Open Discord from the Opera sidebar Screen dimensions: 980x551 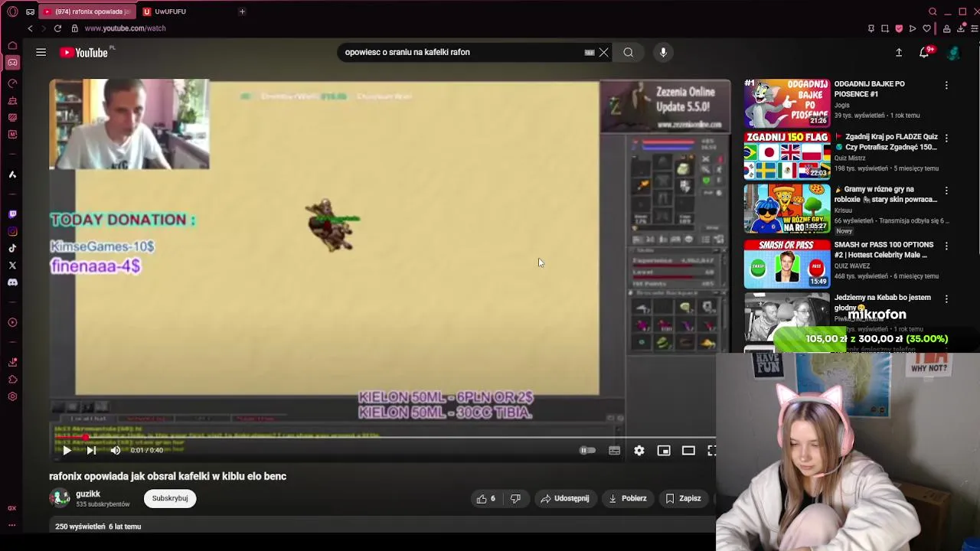12,282
